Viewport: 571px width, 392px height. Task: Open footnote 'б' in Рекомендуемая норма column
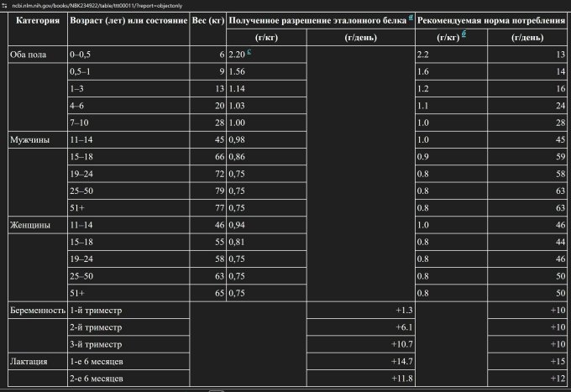(x=464, y=34)
